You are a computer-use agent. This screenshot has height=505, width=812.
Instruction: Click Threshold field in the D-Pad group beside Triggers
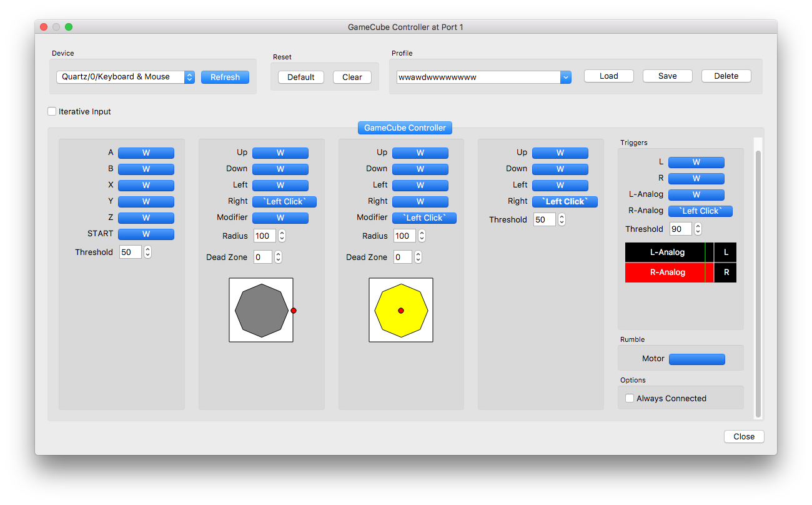point(545,219)
